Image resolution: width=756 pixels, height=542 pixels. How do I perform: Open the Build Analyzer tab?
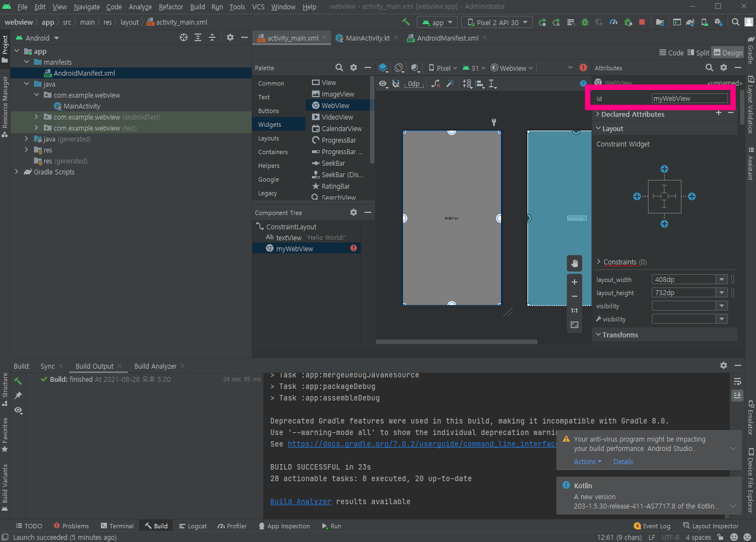point(155,366)
